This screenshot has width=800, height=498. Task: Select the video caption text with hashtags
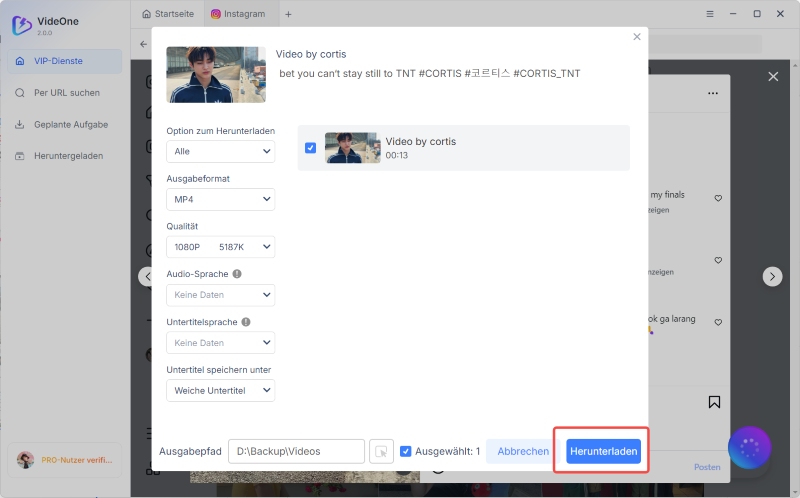point(430,73)
